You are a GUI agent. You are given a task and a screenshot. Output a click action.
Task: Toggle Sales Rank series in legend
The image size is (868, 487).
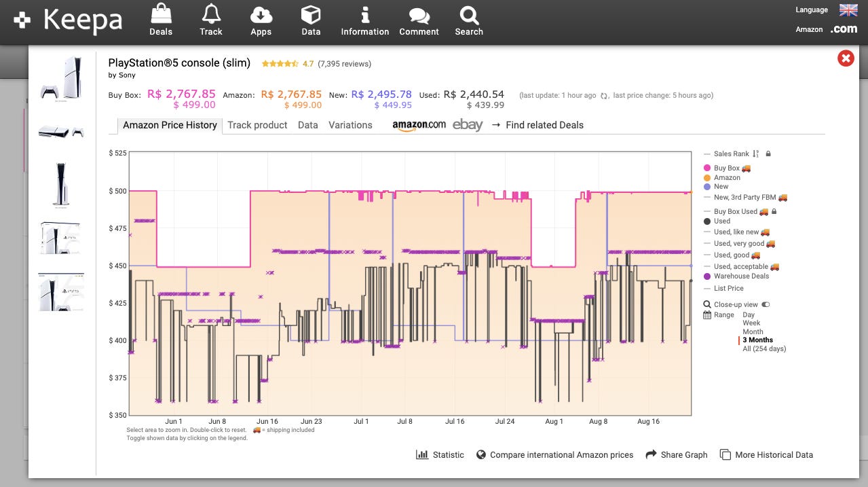(726, 154)
